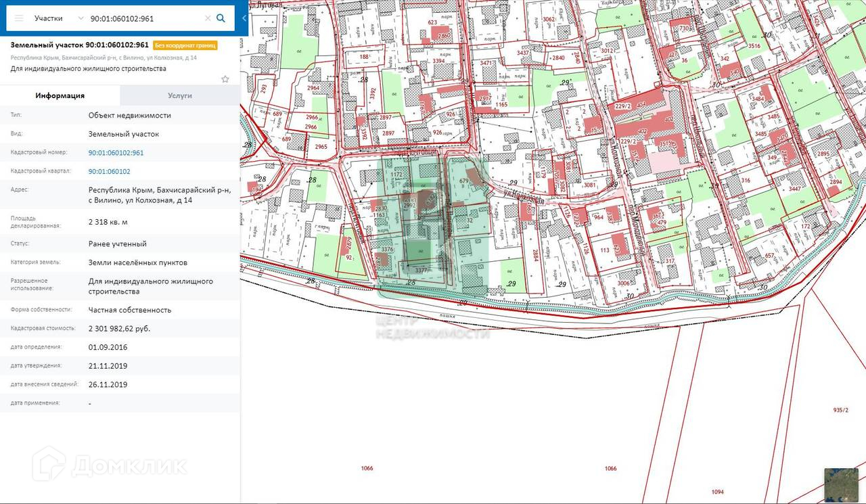
Task: Select parcel 3006 on the map
Action: tap(623, 283)
